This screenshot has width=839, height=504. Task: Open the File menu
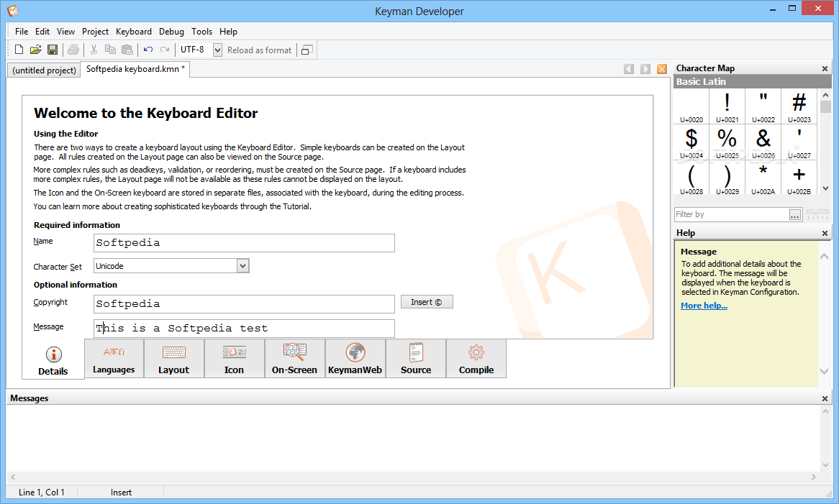22,32
